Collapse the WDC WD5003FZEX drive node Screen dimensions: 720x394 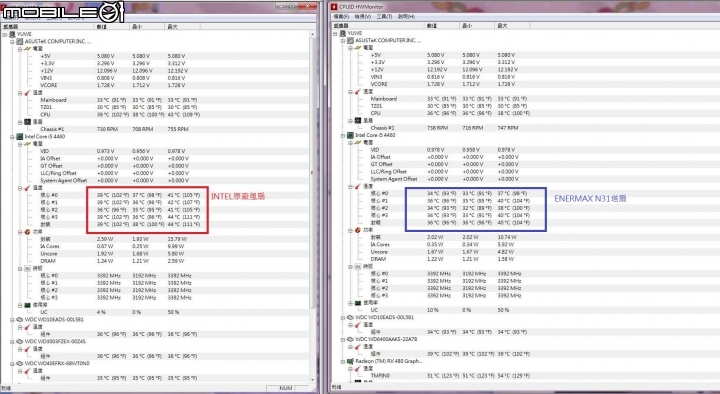tap(12, 342)
